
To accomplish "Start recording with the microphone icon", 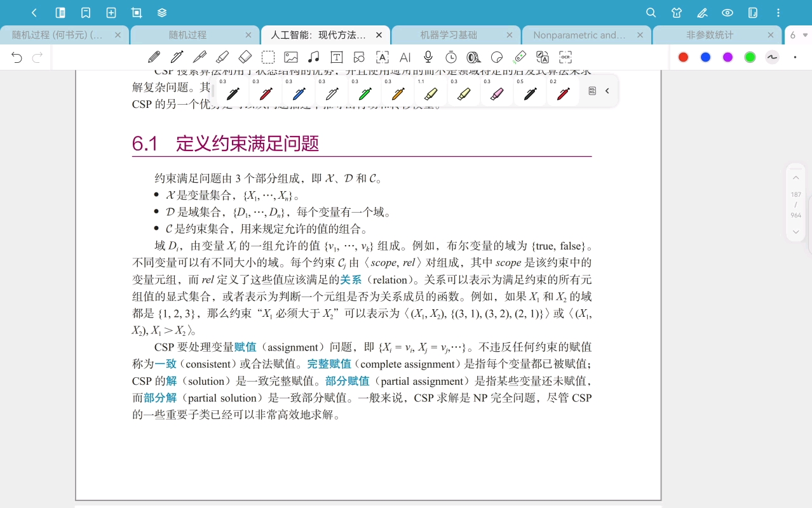I will click(x=428, y=57).
